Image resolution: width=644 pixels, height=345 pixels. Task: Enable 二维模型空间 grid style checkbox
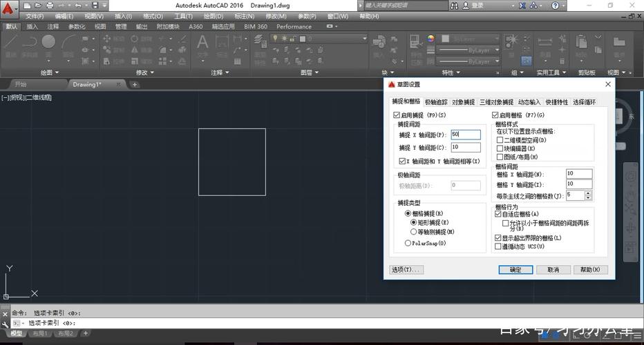[500, 140]
